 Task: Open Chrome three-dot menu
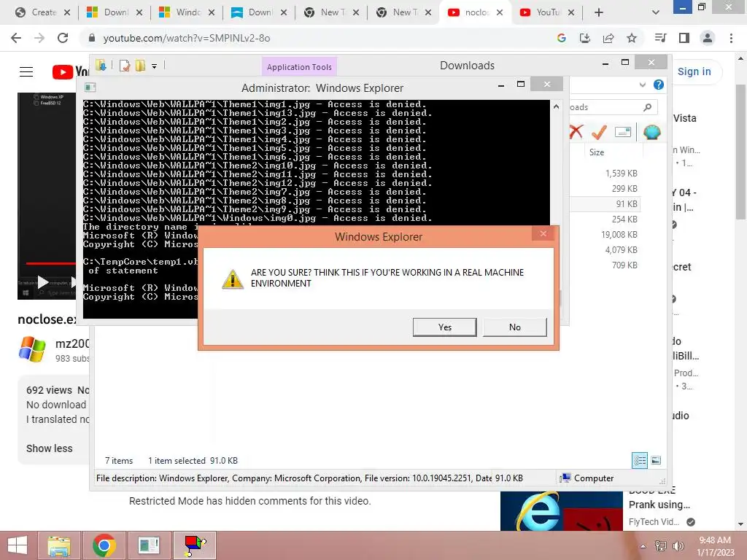coord(731,38)
